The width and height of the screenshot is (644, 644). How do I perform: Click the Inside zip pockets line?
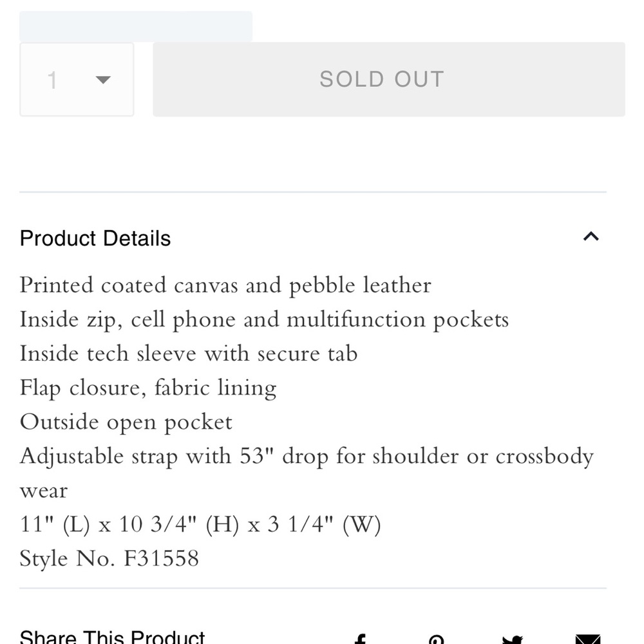pyautogui.click(x=264, y=319)
